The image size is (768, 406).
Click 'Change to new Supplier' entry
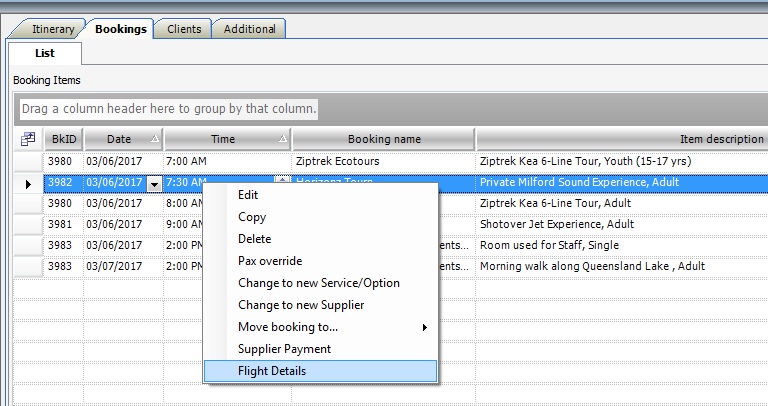click(301, 305)
